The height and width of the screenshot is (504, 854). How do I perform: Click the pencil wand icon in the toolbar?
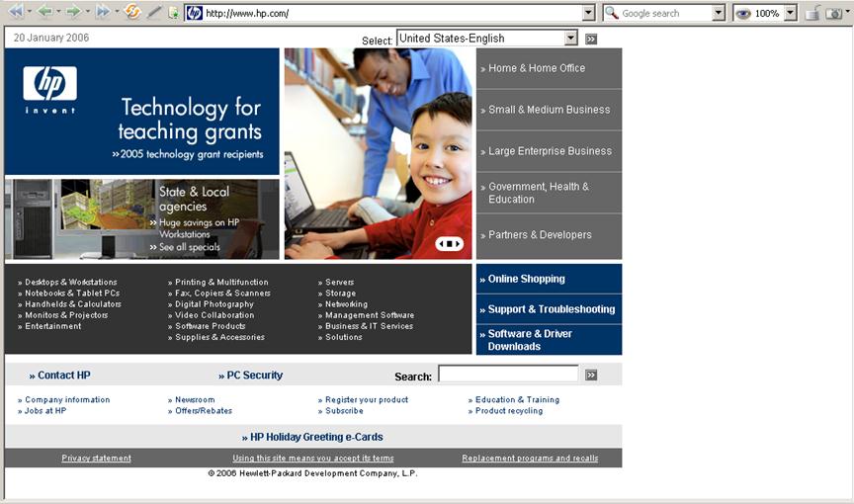154,12
